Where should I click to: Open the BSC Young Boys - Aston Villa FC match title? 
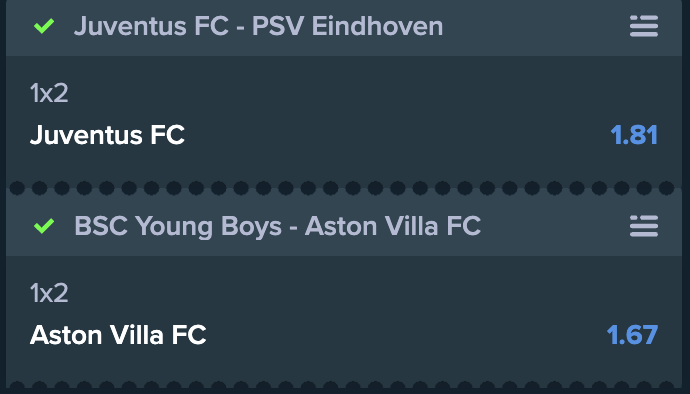(x=277, y=226)
